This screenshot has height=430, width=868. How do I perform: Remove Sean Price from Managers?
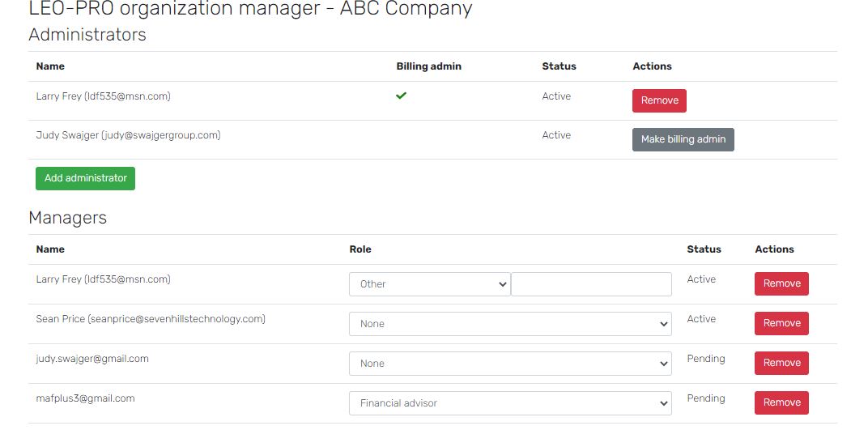(781, 323)
